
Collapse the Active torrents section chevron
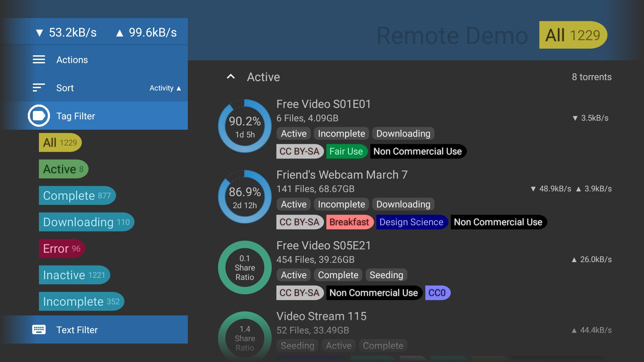(231, 77)
